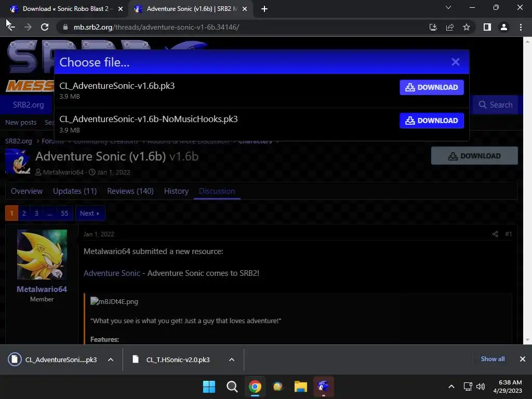
Task: Bookmark this page with star icon
Action: pyautogui.click(x=467, y=27)
